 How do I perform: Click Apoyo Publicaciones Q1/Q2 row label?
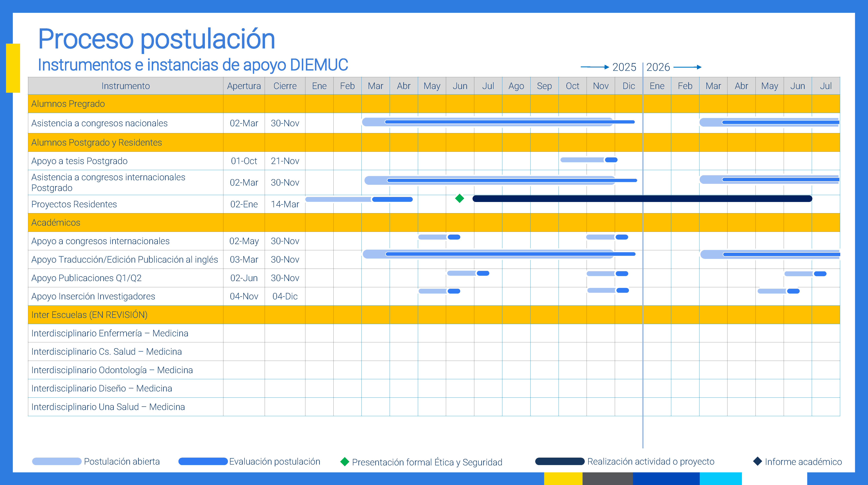[86, 278]
